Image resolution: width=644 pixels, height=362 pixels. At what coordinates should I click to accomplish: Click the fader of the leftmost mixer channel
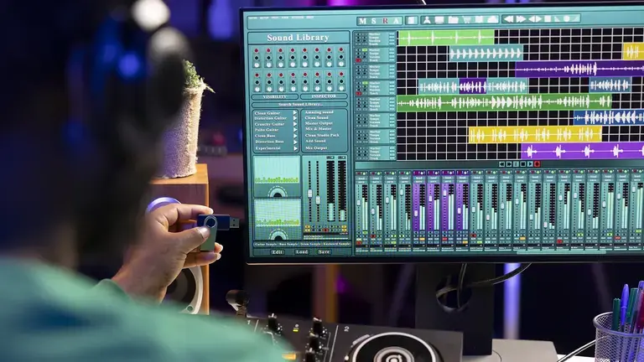tap(359, 202)
